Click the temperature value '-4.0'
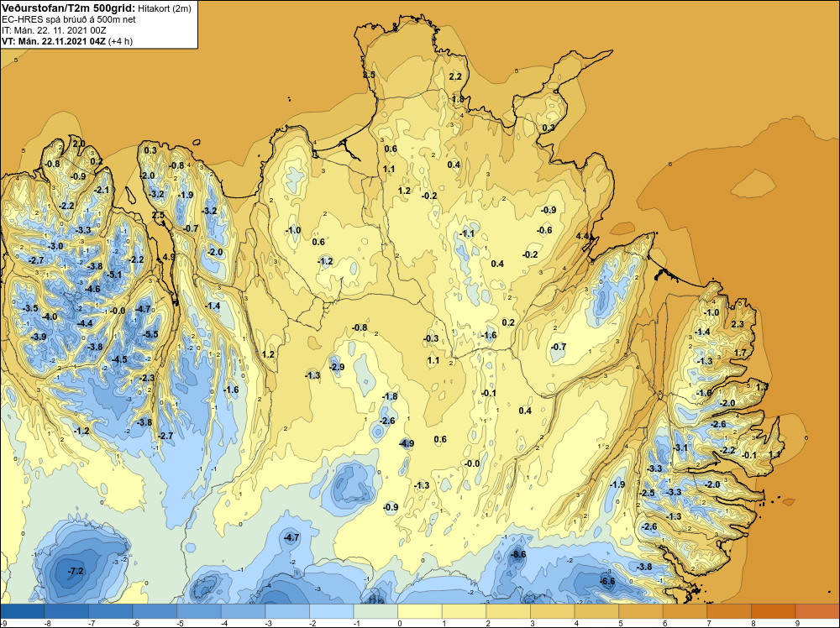 tap(50, 317)
